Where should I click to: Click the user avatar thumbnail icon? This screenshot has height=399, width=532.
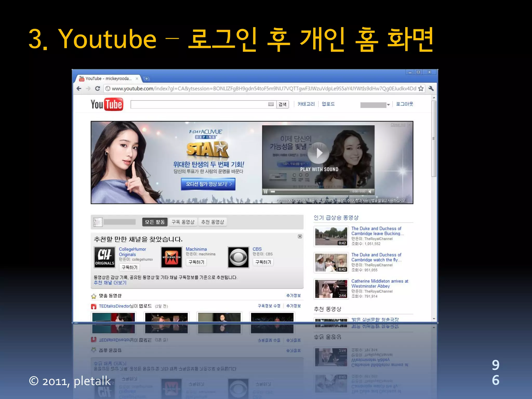pos(98,222)
